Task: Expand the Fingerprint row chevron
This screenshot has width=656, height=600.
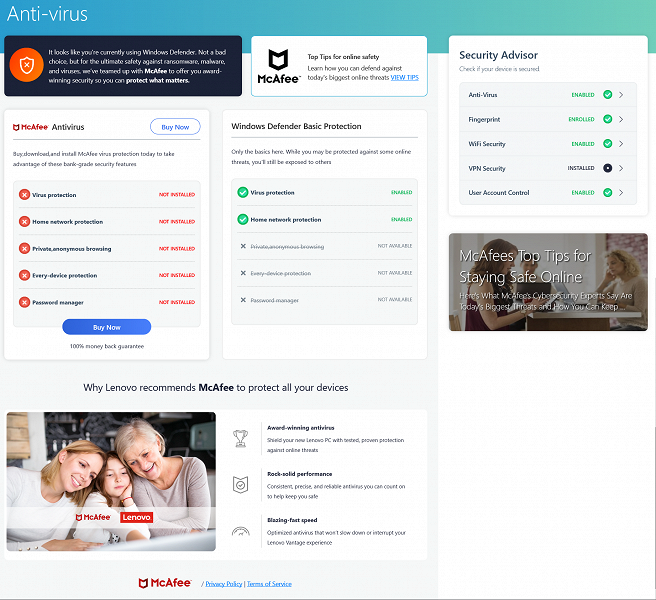Action: (621, 119)
